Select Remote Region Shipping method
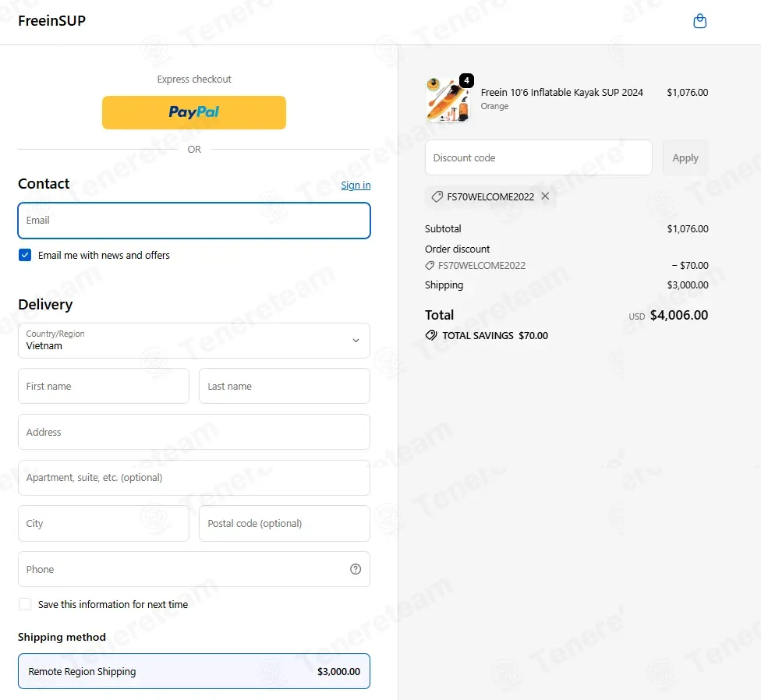 [194, 671]
